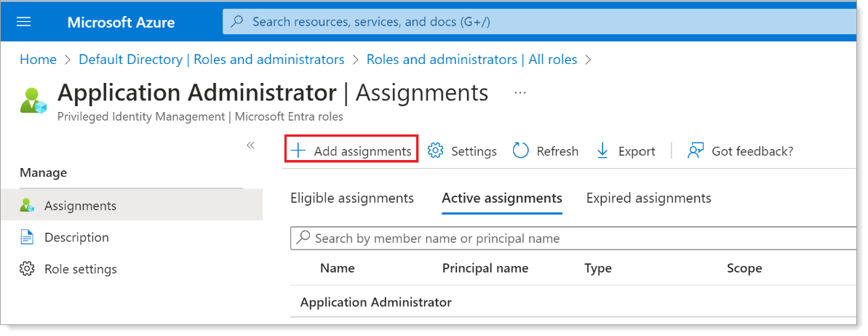Sort by Name column header

point(338,268)
